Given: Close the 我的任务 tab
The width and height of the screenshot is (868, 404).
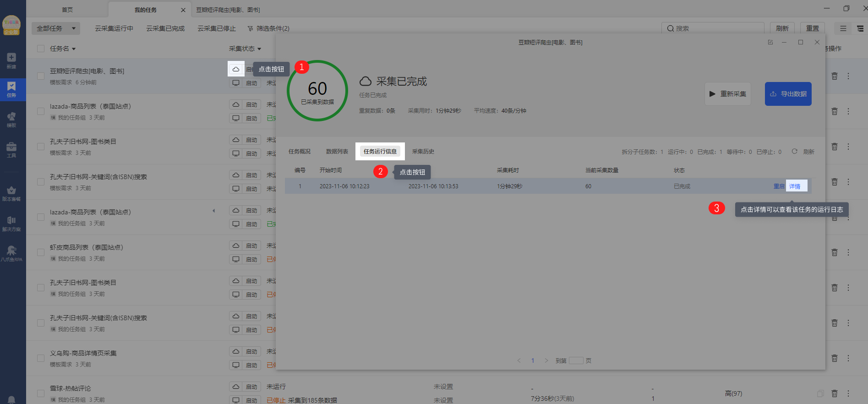Looking at the screenshot, I should pos(183,10).
